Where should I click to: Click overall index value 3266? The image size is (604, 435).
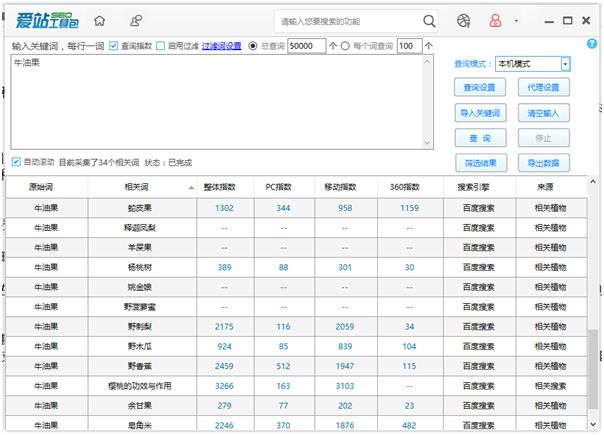224,386
